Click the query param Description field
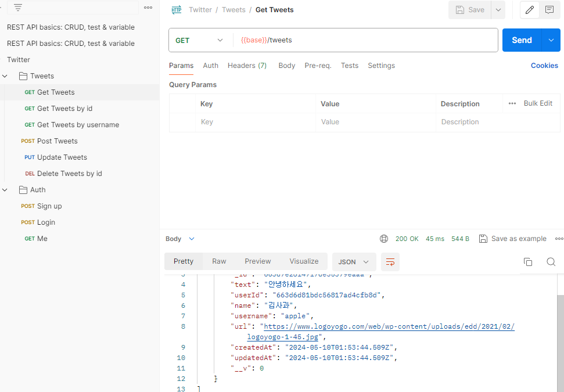The image size is (564, 392). pos(498,122)
